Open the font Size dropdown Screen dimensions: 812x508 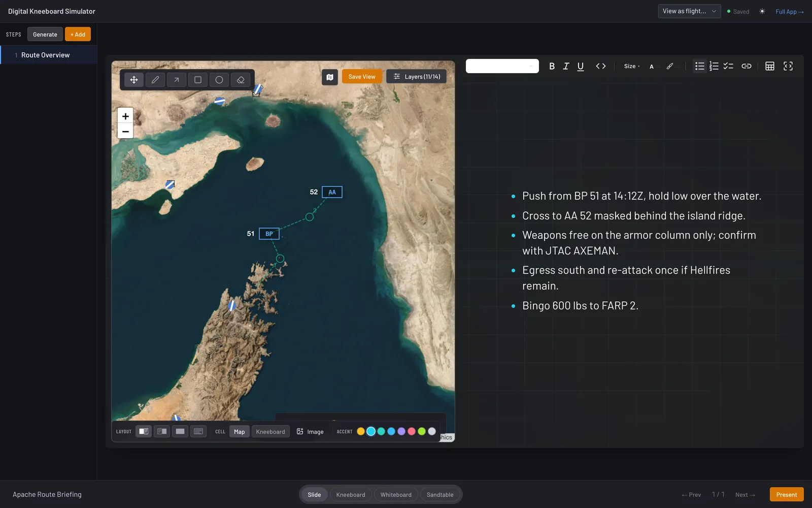632,66
